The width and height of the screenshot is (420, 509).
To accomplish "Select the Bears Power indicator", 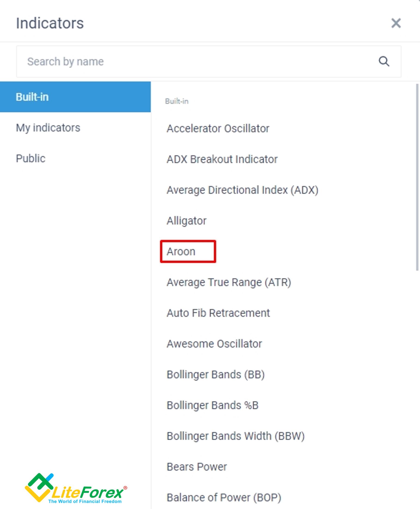I will click(x=196, y=466).
